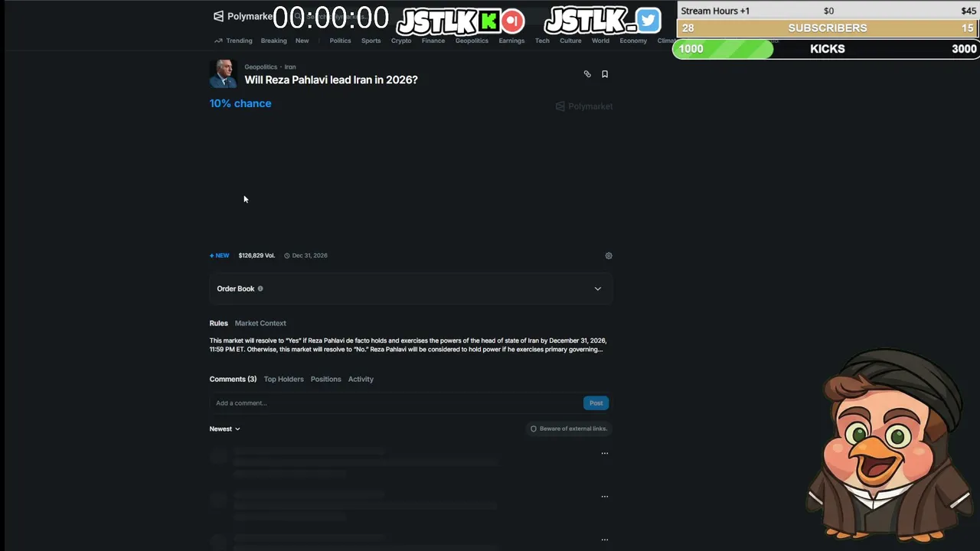Select the Sports category
Image resolution: width=980 pixels, height=551 pixels.
tap(371, 41)
